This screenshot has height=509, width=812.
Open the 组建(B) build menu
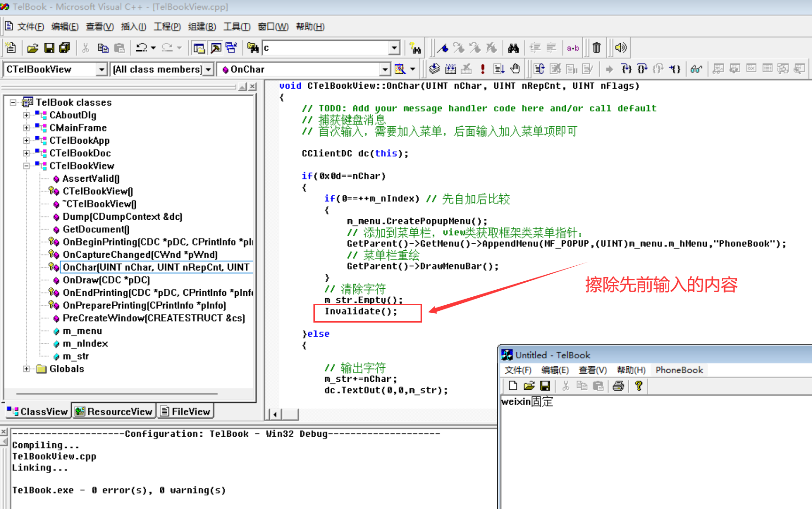click(x=202, y=27)
